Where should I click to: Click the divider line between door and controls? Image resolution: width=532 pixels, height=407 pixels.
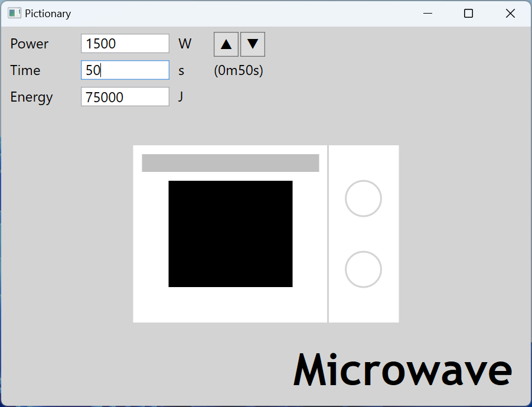328,233
